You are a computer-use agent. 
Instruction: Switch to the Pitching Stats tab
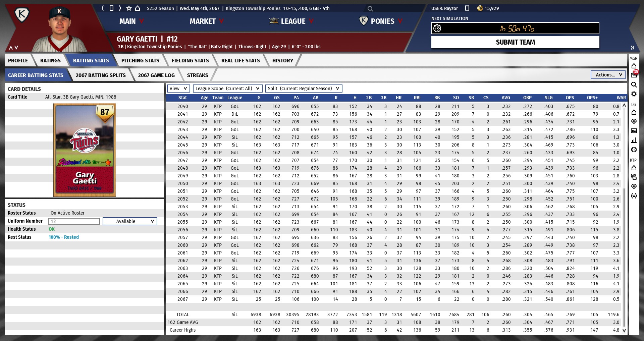pyautogui.click(x=140, y=60)
